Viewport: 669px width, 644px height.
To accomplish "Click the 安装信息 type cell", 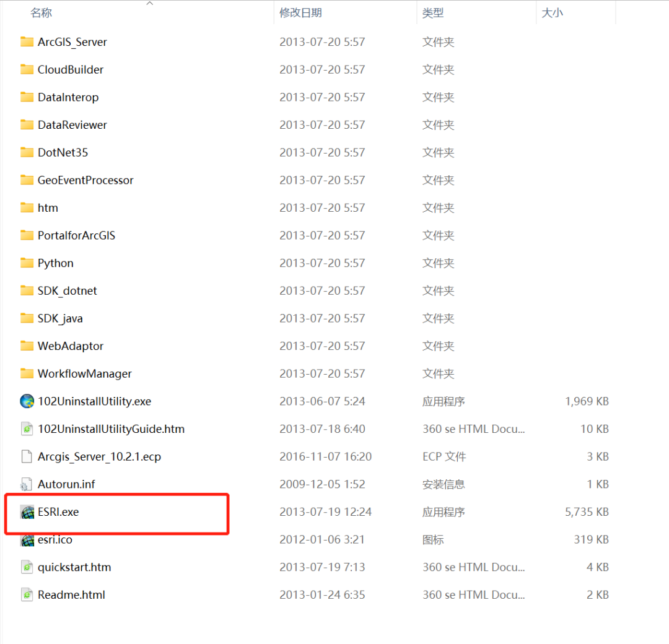I will (444, 484).
